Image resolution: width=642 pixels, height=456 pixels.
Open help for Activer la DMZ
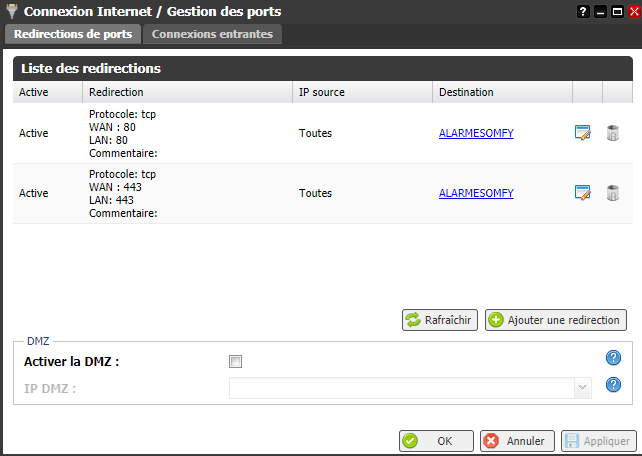point(613,358)
